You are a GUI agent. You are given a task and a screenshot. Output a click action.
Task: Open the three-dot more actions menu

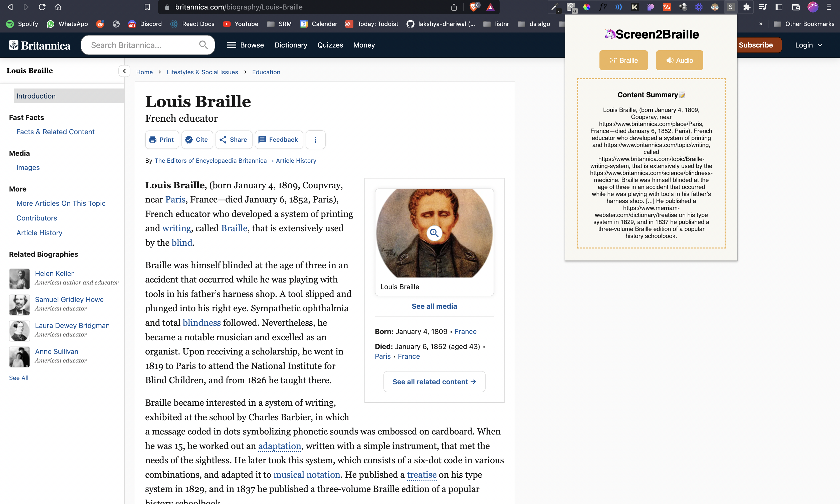click(x=315, y=139)
